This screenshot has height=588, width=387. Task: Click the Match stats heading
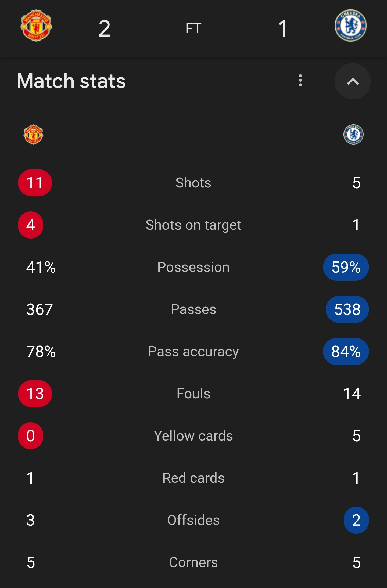pos(71,81)
